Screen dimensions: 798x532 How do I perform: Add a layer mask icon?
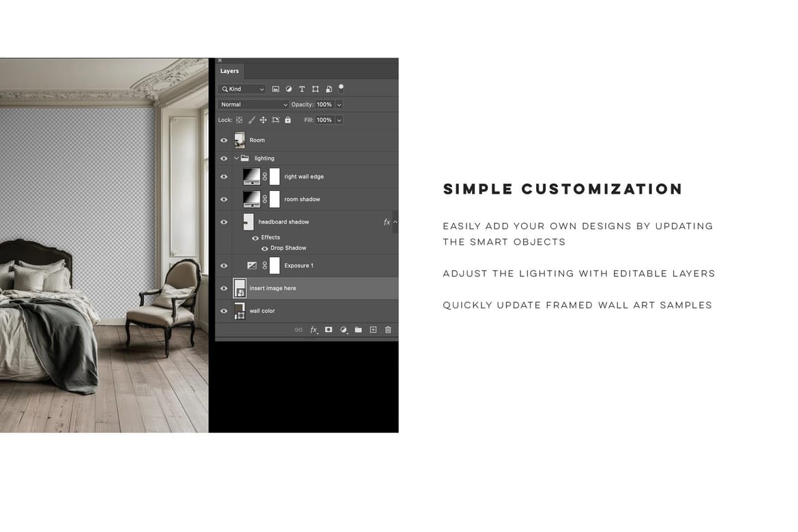[x=329, y=330]
